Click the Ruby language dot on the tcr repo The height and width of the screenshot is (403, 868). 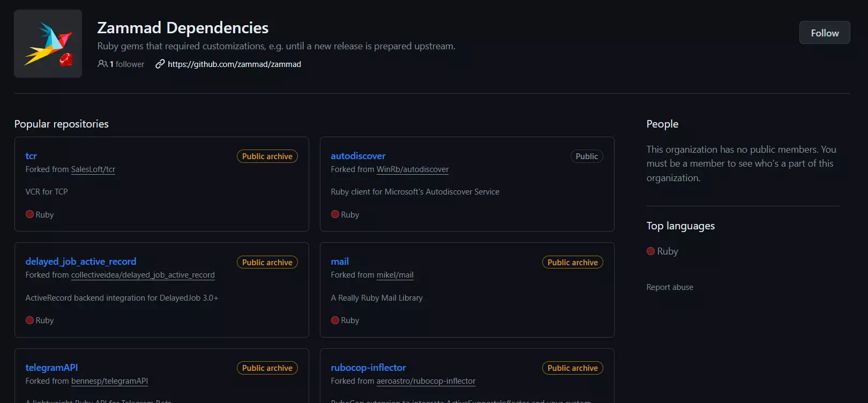(29, 214)
